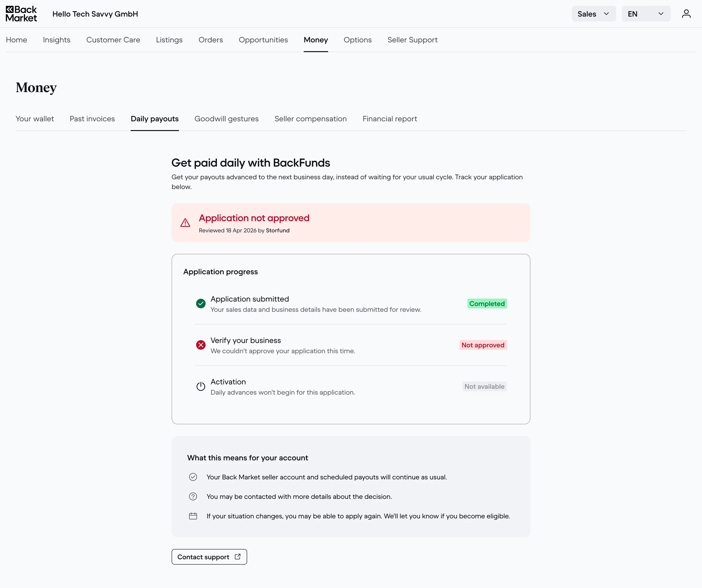Screen dimensions: 702x588
Task: Click the sales data submitted for review text
Action: coord(316,309)
